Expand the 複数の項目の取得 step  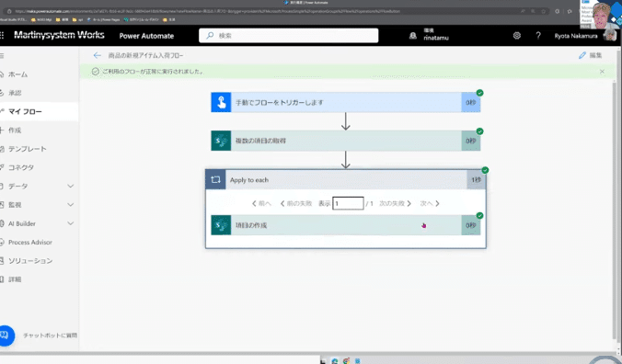click(346, 141)
